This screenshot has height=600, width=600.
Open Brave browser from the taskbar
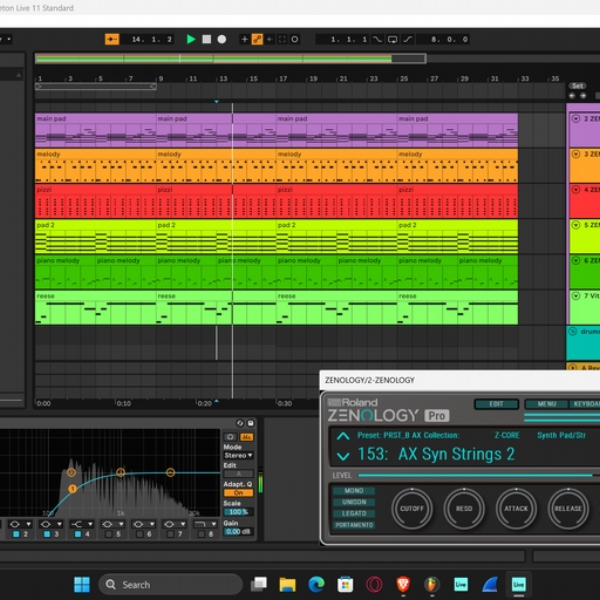click(x=403, y=584)
